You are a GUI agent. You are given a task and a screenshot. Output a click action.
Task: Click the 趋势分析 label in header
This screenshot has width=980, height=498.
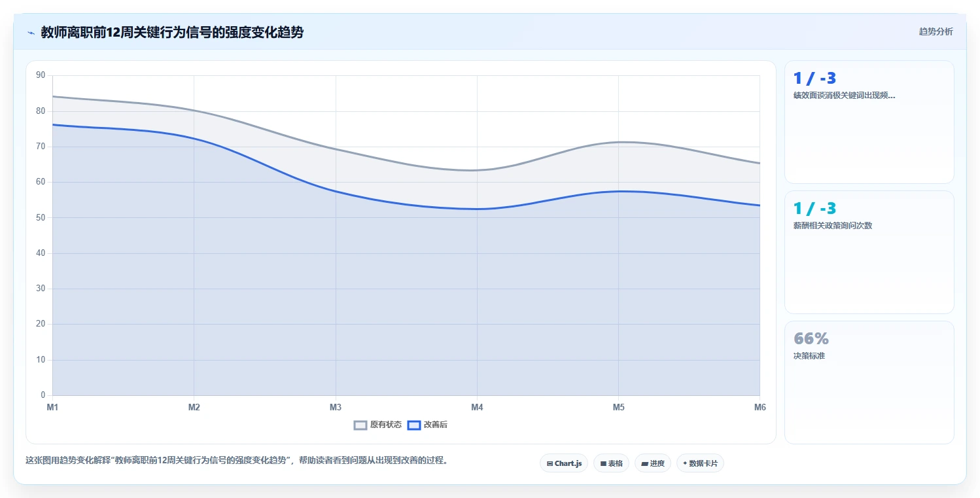936,31
